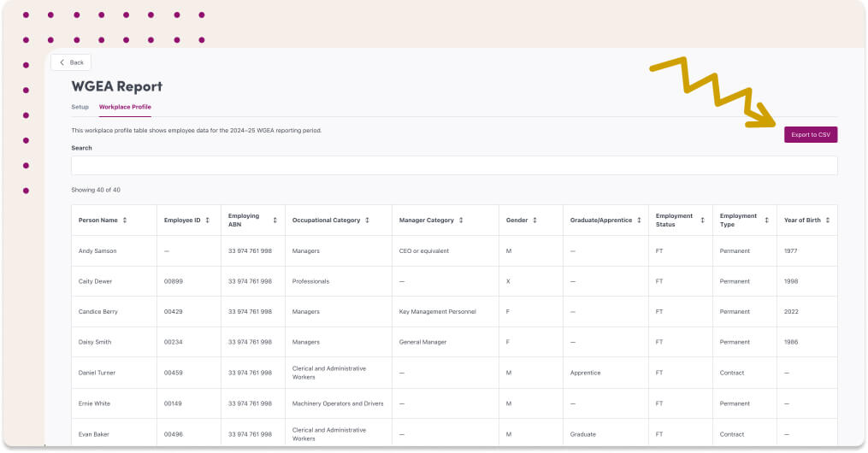Sort by Manager Category arrows
868x453 pixels.
[461, 221]
